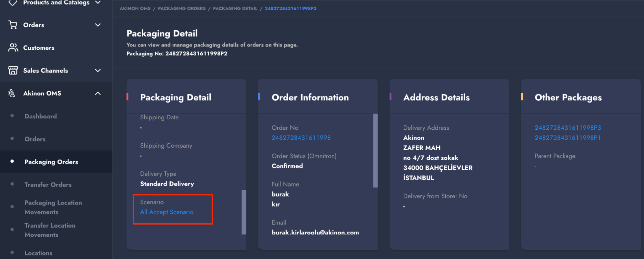The image size is (644, 259).
Task: Click the Sales Channels storefront icon
Action: [13, 70]
